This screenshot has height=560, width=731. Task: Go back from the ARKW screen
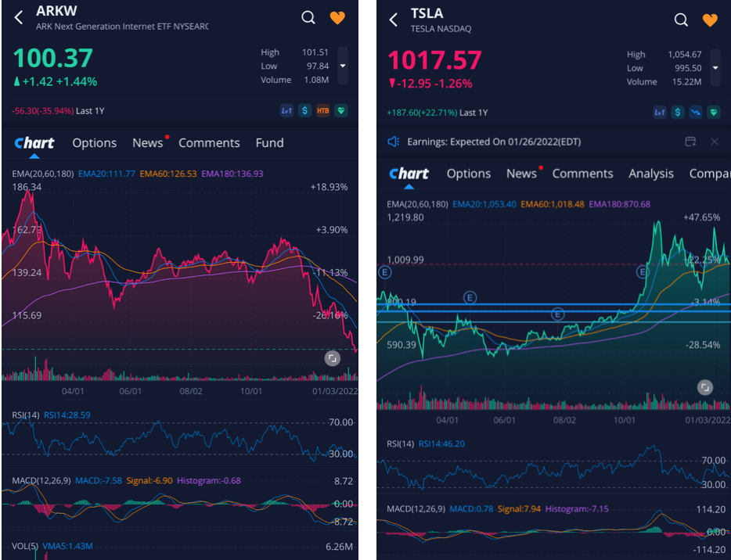pyautogui.click(x=19, y=18)
